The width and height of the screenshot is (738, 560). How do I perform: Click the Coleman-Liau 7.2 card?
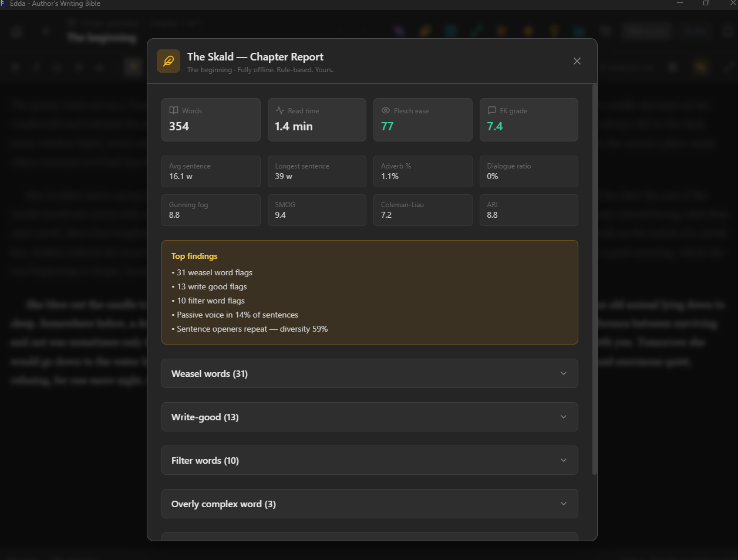pos(423,210)
